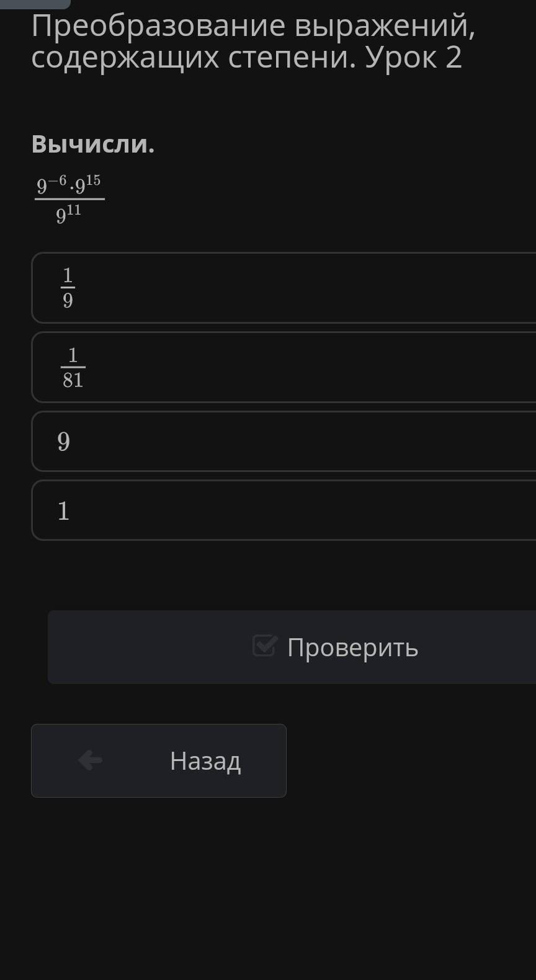Click the grey bar at top-left corner
Viewport: 536px width, 980px height.
pos(35,4)
